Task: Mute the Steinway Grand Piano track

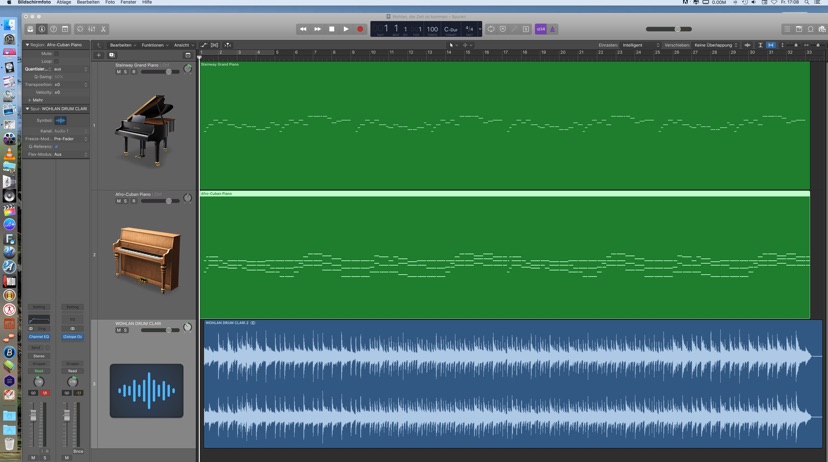Action: coord(118,72)
